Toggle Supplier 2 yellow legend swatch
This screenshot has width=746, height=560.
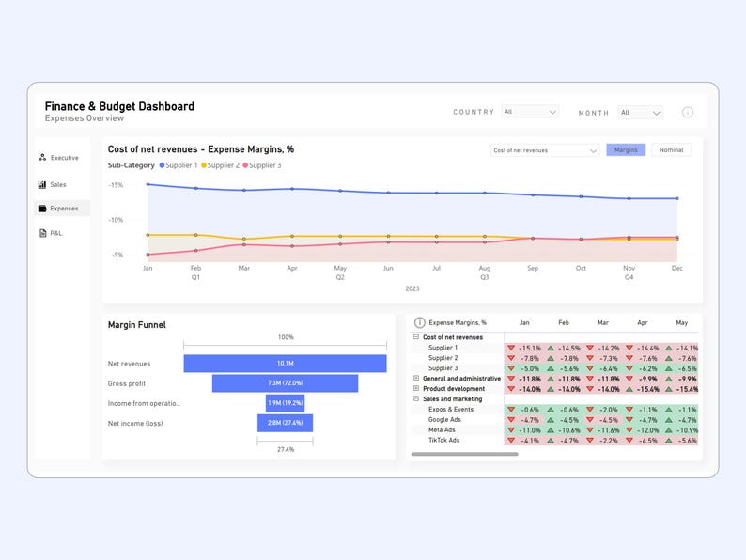click(x=204, y=165)
